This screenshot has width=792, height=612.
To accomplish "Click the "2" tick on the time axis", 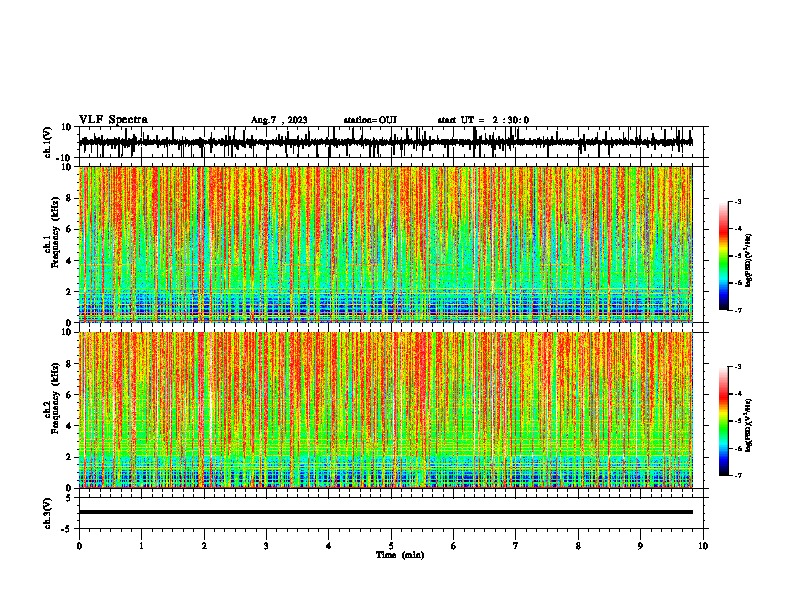I will tap(204, 546).
